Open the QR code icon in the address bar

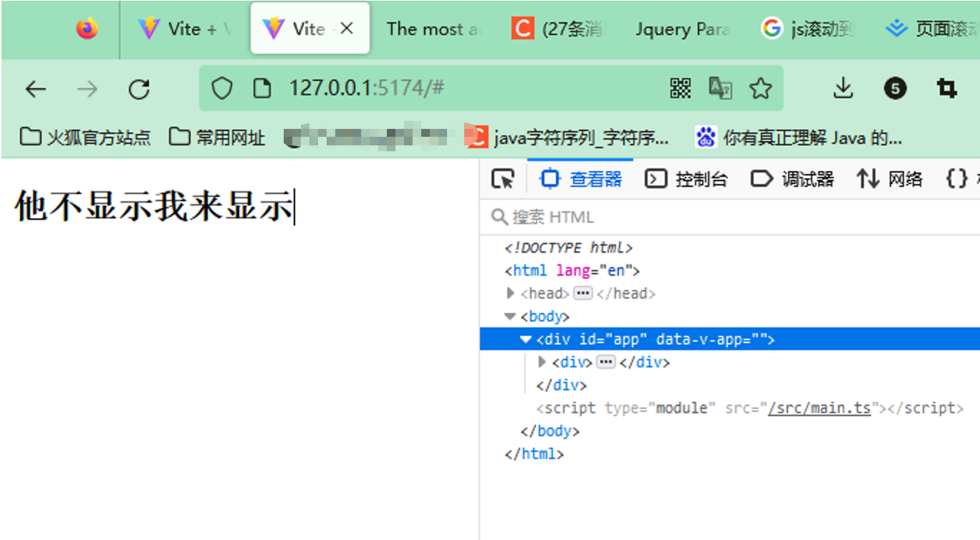click(680, 88)
